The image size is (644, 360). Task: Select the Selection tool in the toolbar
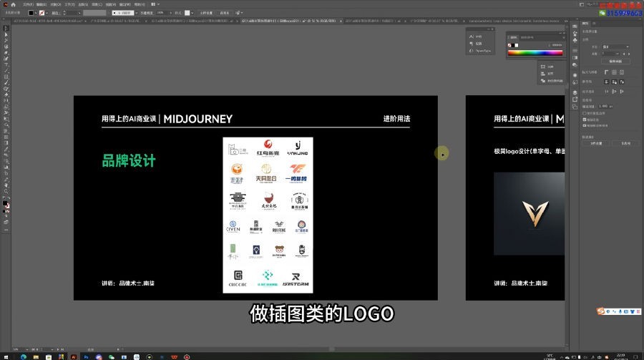click(6, 29)
